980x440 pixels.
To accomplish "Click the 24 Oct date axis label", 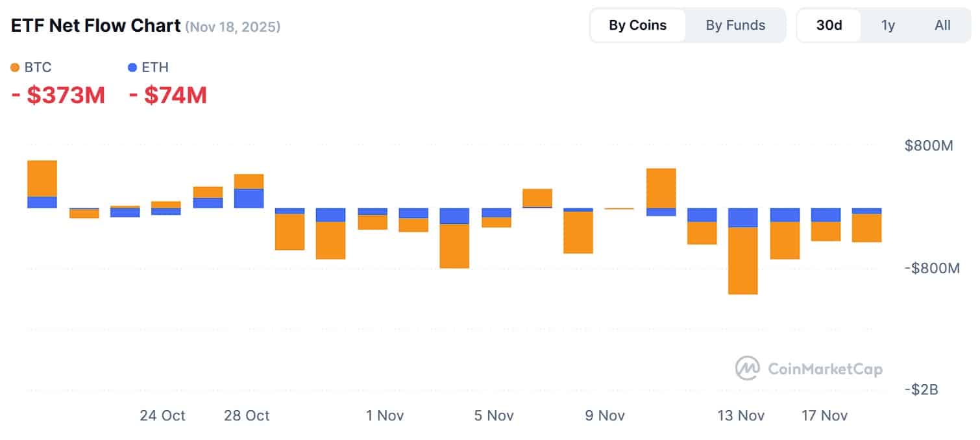I will 162,415.
